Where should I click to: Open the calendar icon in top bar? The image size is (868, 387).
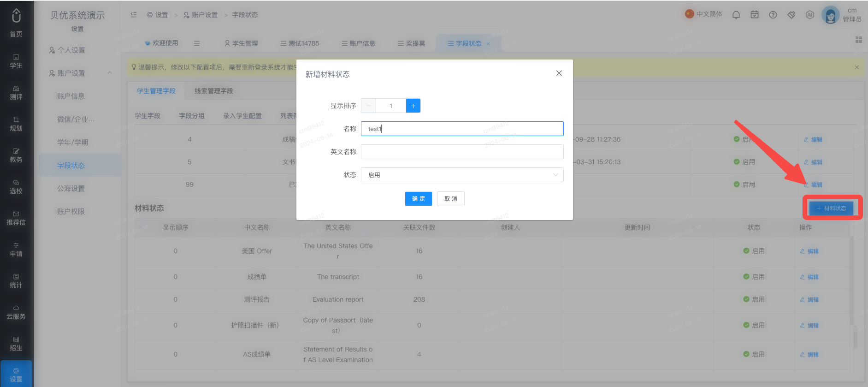click(755, 15)
